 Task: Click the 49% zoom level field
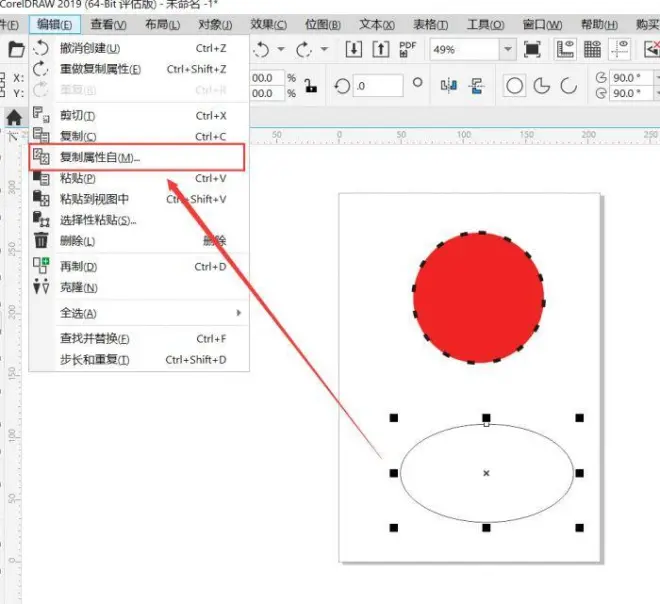[464, 50]
